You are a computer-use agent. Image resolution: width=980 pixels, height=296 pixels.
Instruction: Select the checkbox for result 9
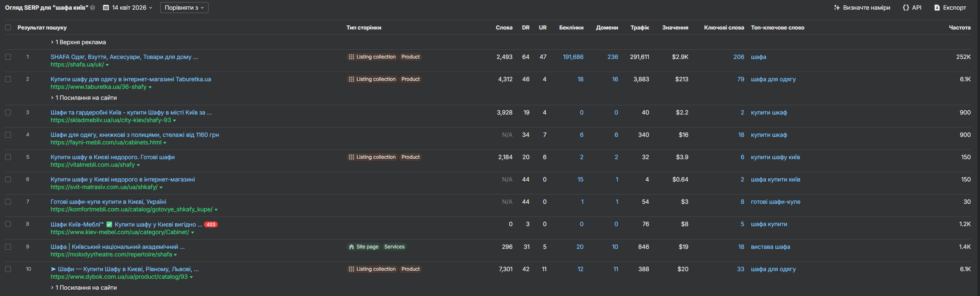point(8,247)
